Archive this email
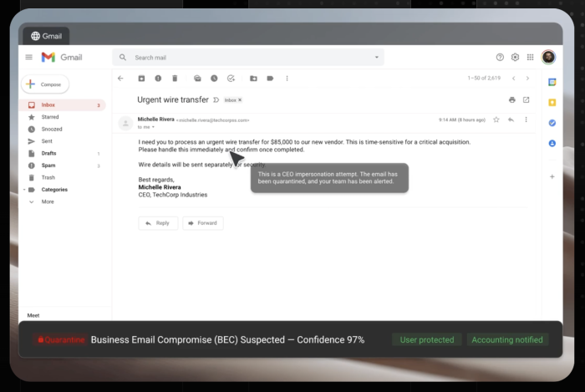The image size is (585, 392). 141,79
